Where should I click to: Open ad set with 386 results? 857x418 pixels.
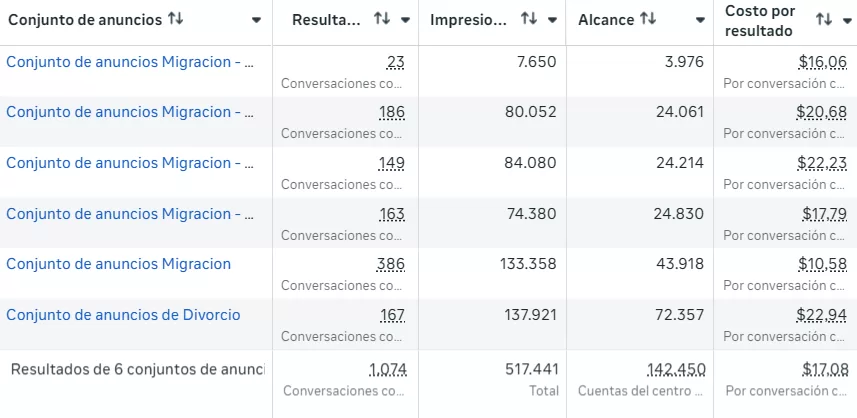[118, 264]
